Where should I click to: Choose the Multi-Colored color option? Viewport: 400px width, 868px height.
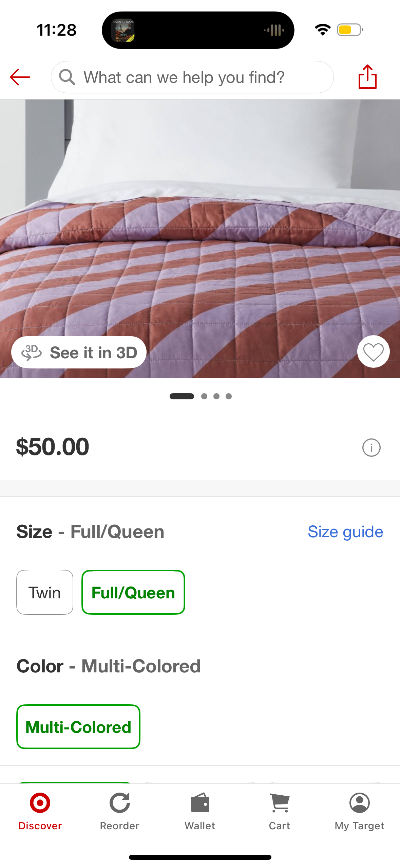[x=78, y=727]
